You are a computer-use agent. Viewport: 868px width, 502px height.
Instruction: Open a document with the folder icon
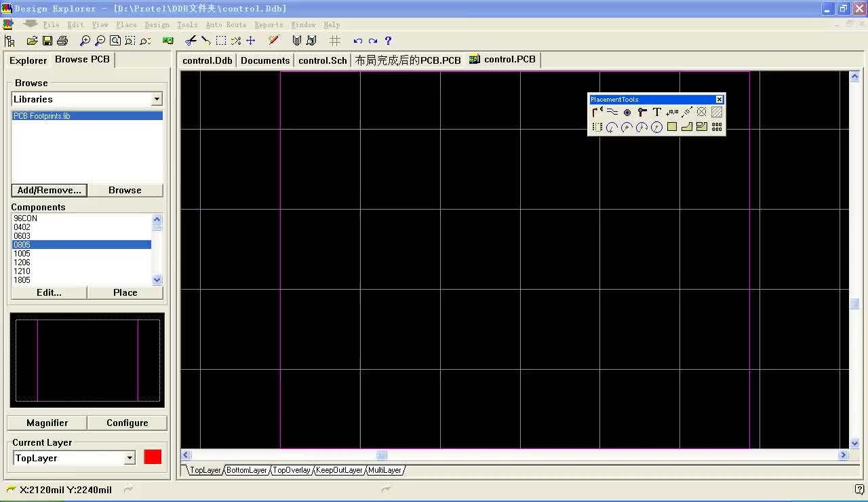tap(32, 41)
